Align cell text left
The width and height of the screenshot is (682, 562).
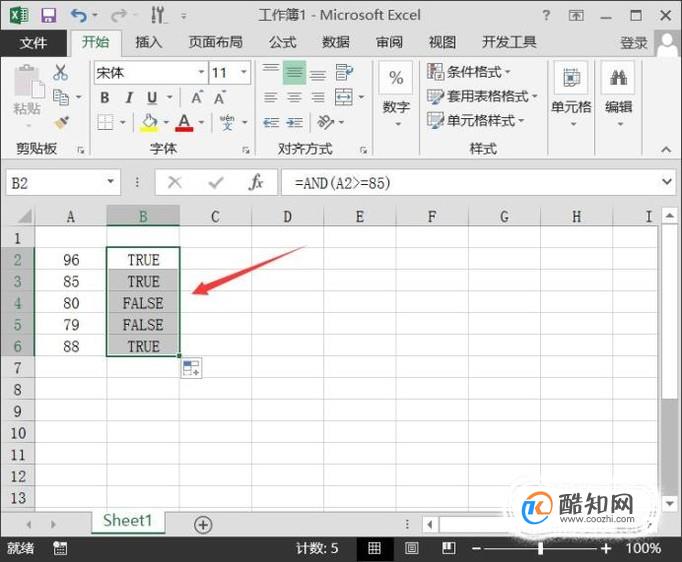[271, 97]
